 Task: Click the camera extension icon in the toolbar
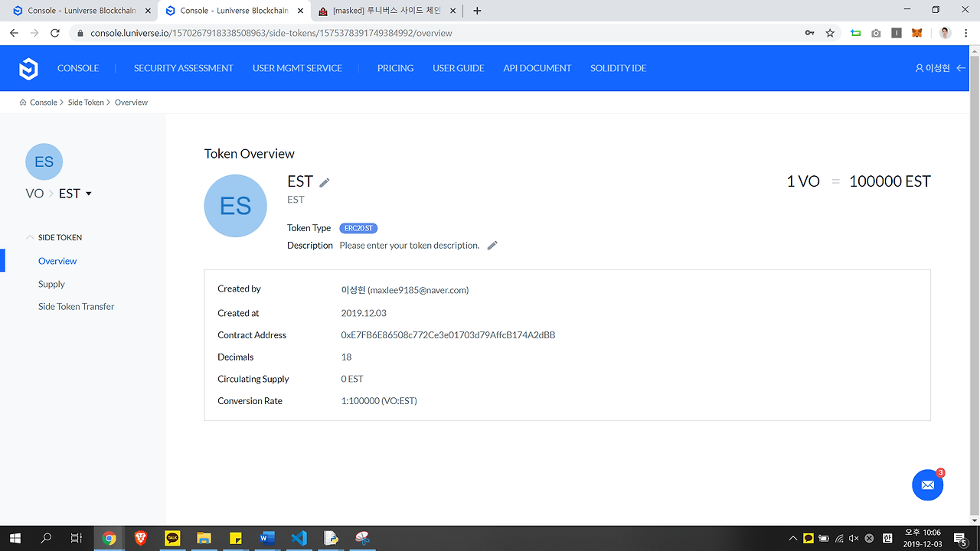(x=876, y=33)
